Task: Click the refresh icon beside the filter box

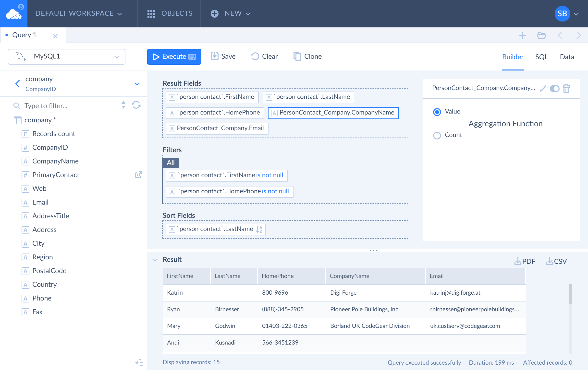Action: [x=136, y=105]
